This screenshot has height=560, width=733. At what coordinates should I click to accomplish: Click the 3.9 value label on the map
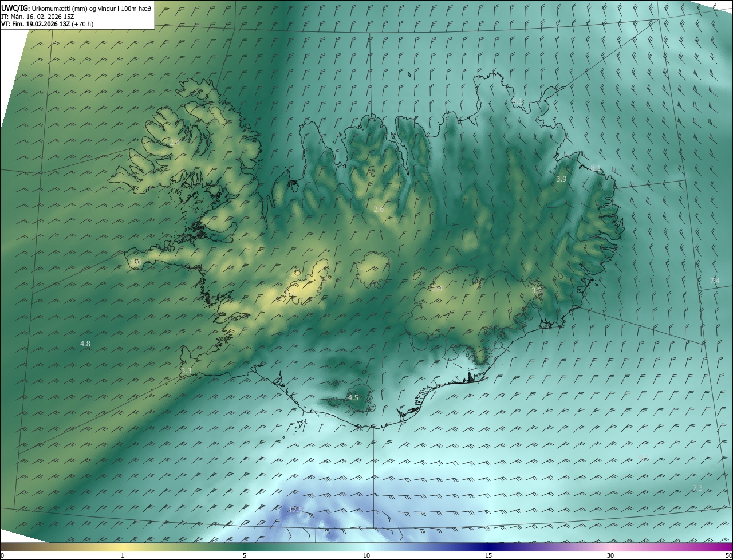pos(561,179)
